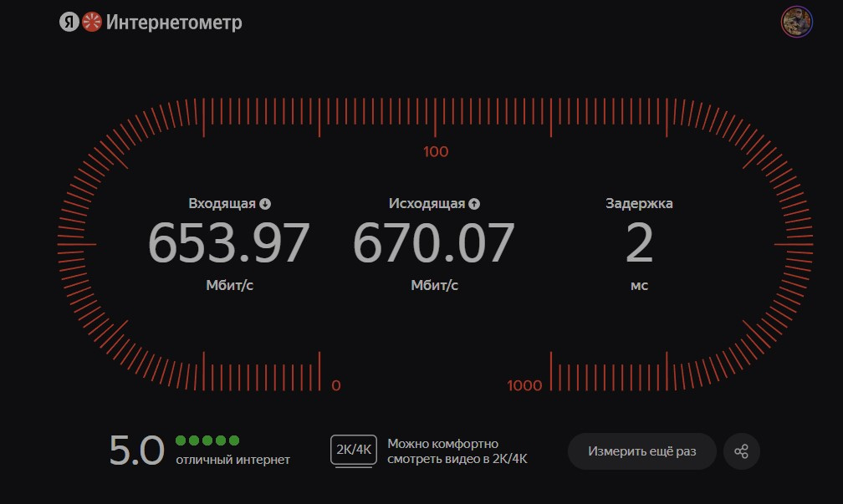Viewport: 843px width, 504px height.
Task: Click the share results icon button
Action: click(x=741, y=451)
